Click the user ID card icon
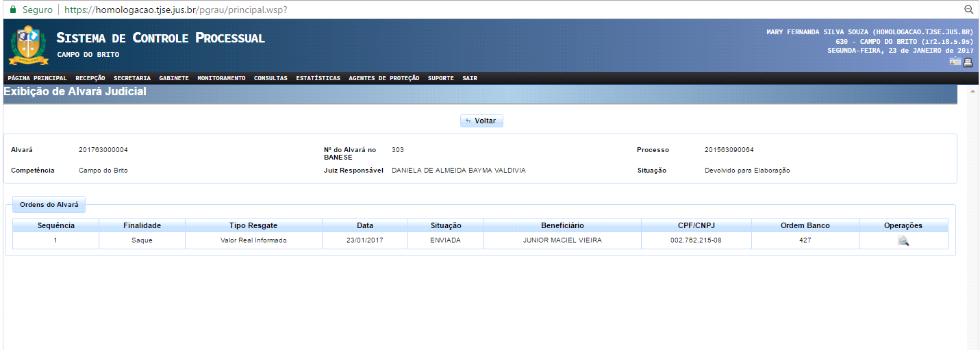Viewport: 980px width, 350px height. click(955, 62)
